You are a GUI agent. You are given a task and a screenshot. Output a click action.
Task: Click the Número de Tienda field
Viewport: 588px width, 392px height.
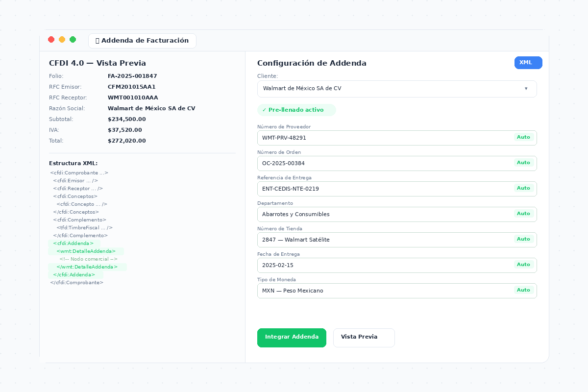397,240
